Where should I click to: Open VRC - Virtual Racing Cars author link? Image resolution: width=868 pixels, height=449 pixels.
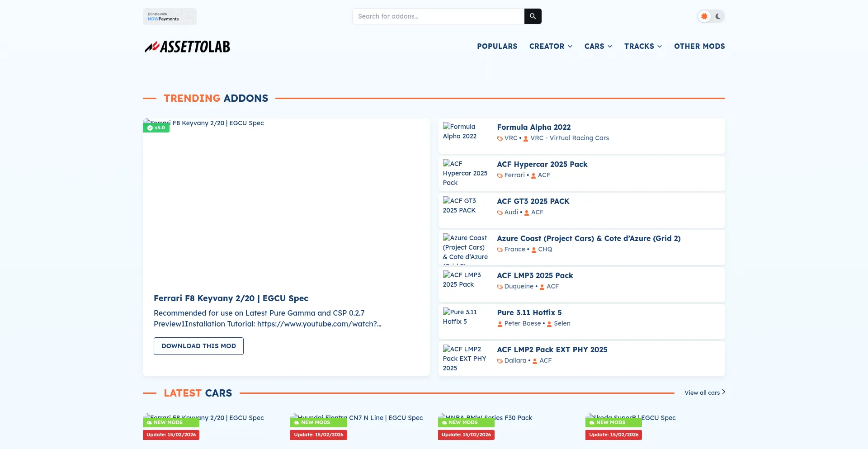click(570, 138)
